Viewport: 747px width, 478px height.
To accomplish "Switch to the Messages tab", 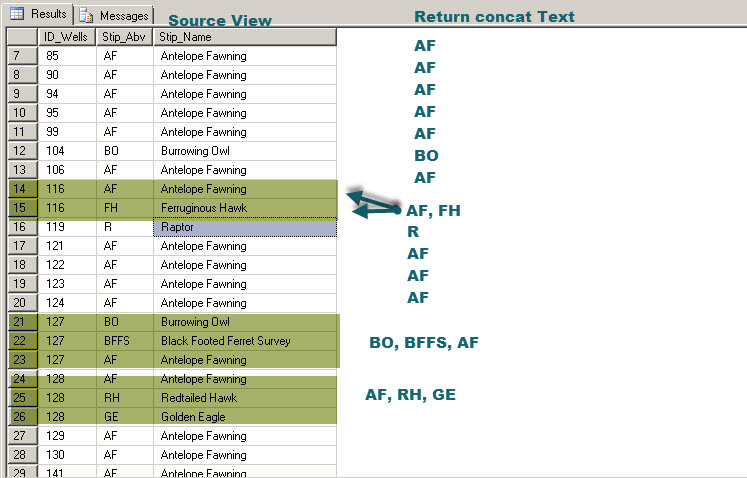I will (x=114, y=16).
